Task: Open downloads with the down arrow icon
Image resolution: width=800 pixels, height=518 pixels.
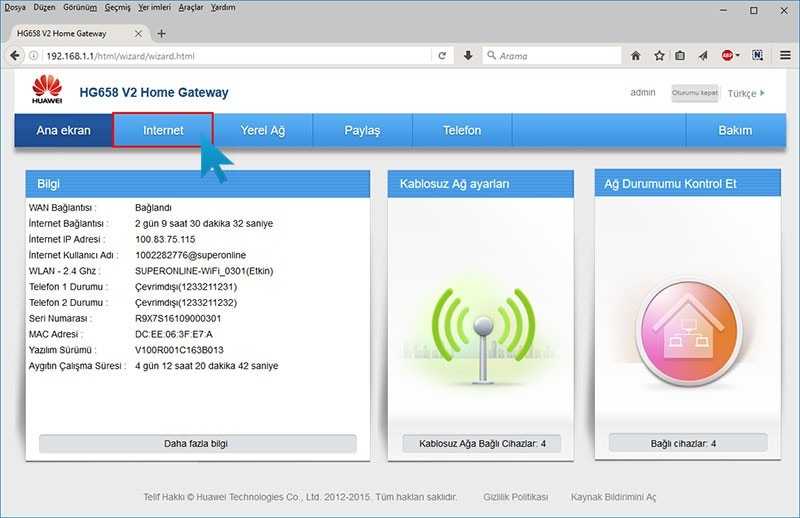Action: (x=468, y=56)
